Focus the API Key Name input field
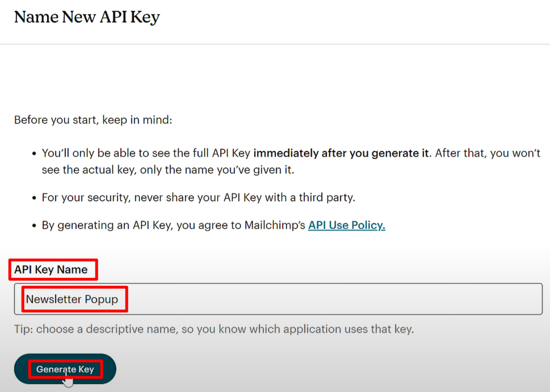Image resolution: width=550 pixels, height=392 pixels. [278, 299]
